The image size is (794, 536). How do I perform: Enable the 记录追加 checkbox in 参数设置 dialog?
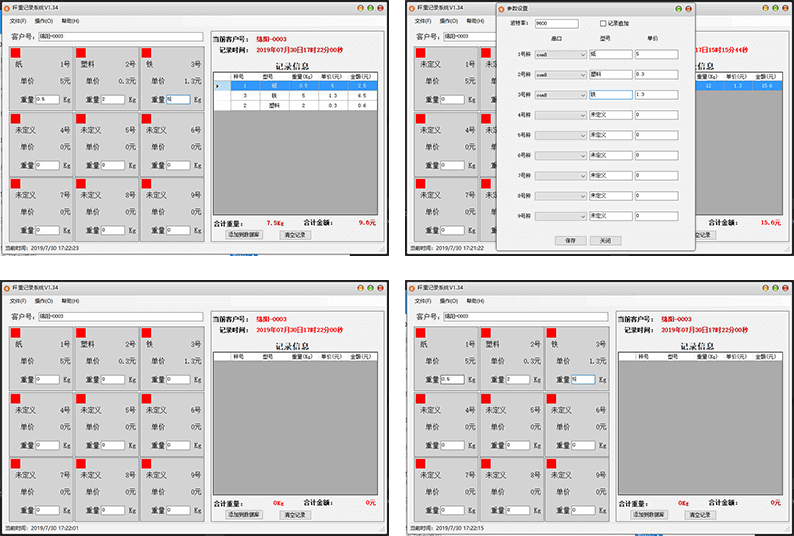603,23
